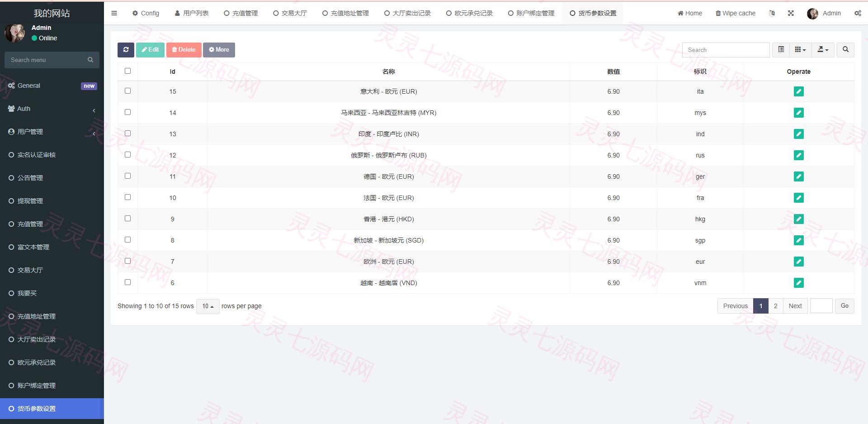Open the settings cogs icon top right
The width and height of the screenshot is (868, 424).
858,13
